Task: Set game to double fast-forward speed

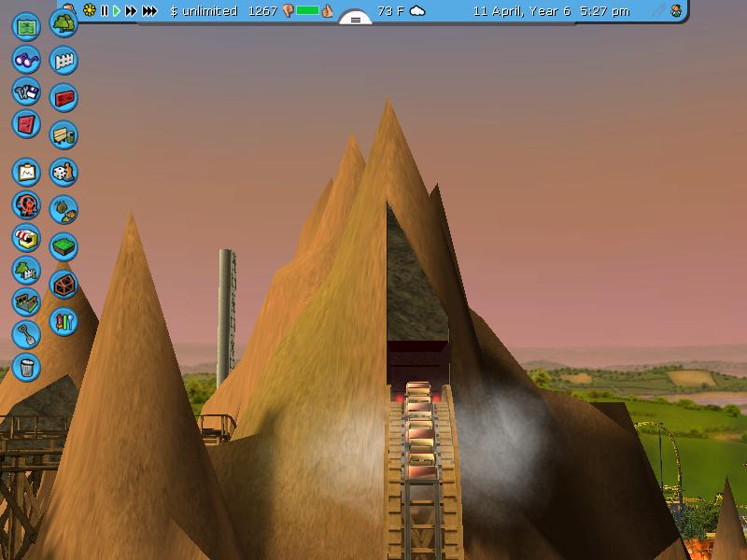Action: click(x=131, y=10)
